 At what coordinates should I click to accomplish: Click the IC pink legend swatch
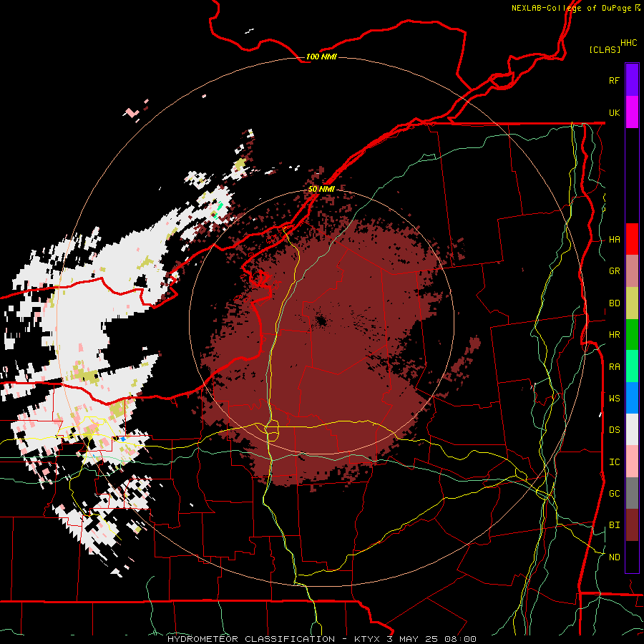[x=632, y=462]
